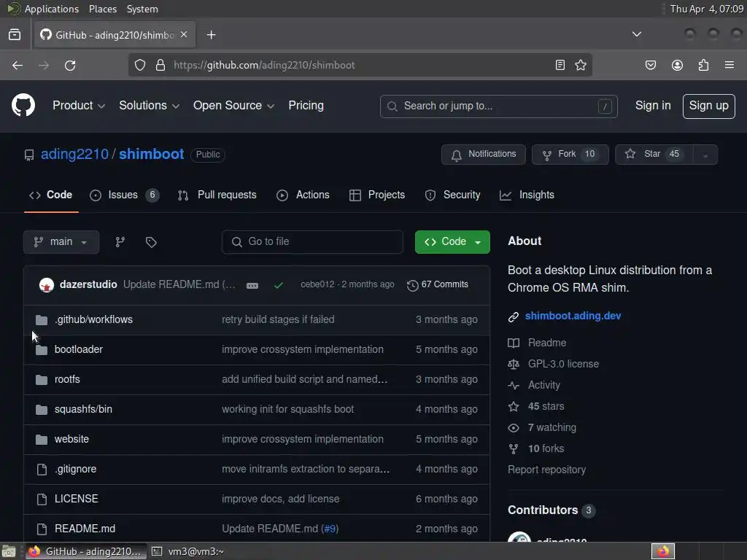The height and width of the screenshot is (560, 747).
Task: Expand commit message ellipsis button
Action: (252, 285)
